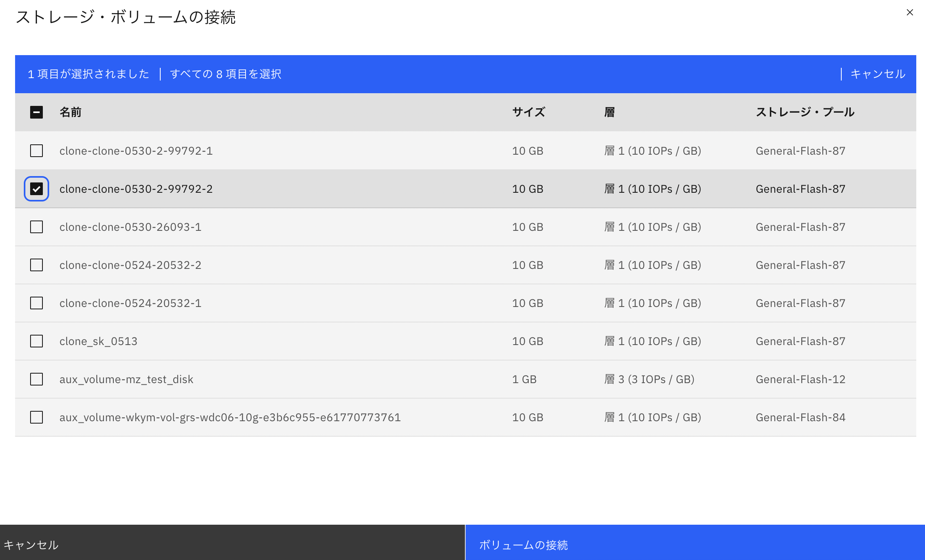Check the aux_volume-wkym-vol-grs-wdc06 volume checkbox
The image size is (925, 560).
pos(36,417)
